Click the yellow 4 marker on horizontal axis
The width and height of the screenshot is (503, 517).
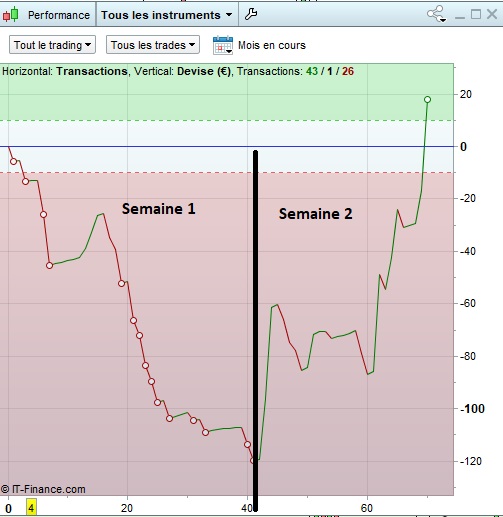click(31, 508)
